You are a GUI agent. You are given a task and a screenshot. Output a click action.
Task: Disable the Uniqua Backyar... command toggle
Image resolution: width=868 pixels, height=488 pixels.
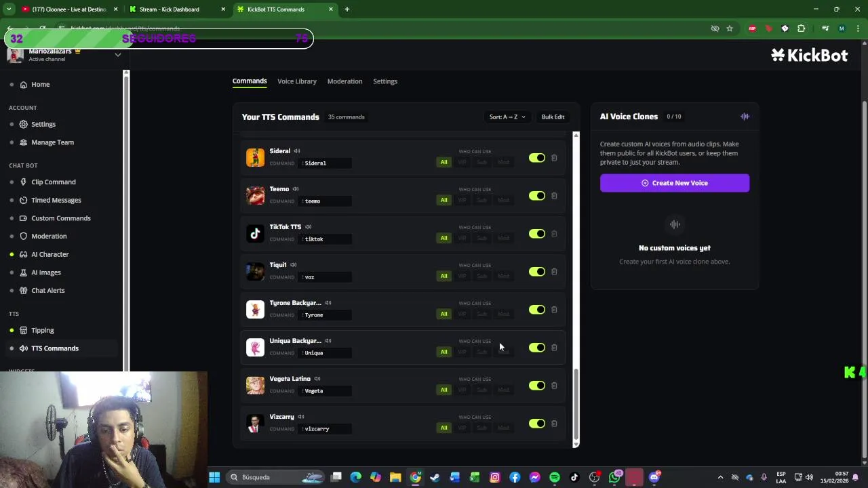click(x=537, y=348)
